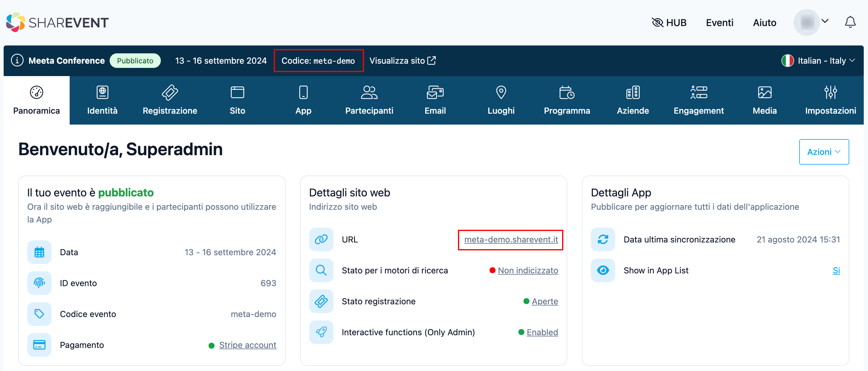Click the Dettagli sito web heading
868x371 pixels.
coord(350,192)
